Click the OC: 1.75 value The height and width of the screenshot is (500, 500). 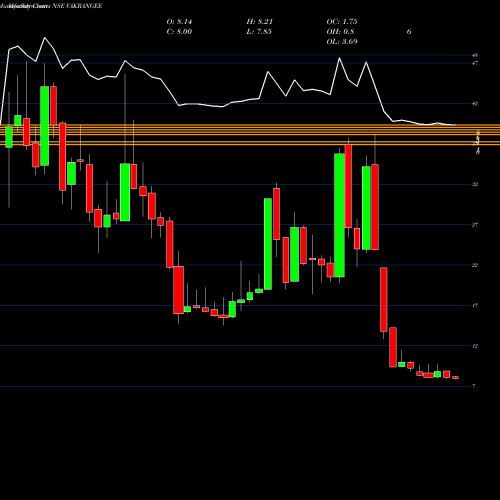[x=342, y=22]
